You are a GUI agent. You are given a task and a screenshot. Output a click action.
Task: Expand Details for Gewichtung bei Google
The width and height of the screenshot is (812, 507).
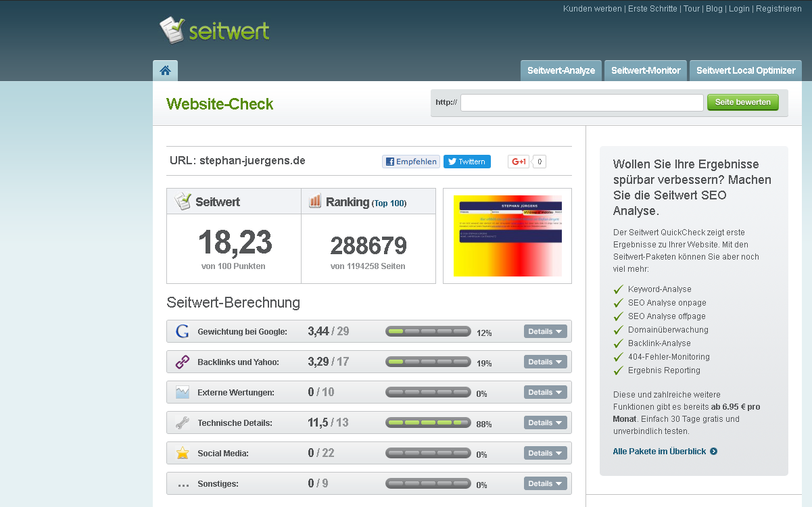coord(546,331)
